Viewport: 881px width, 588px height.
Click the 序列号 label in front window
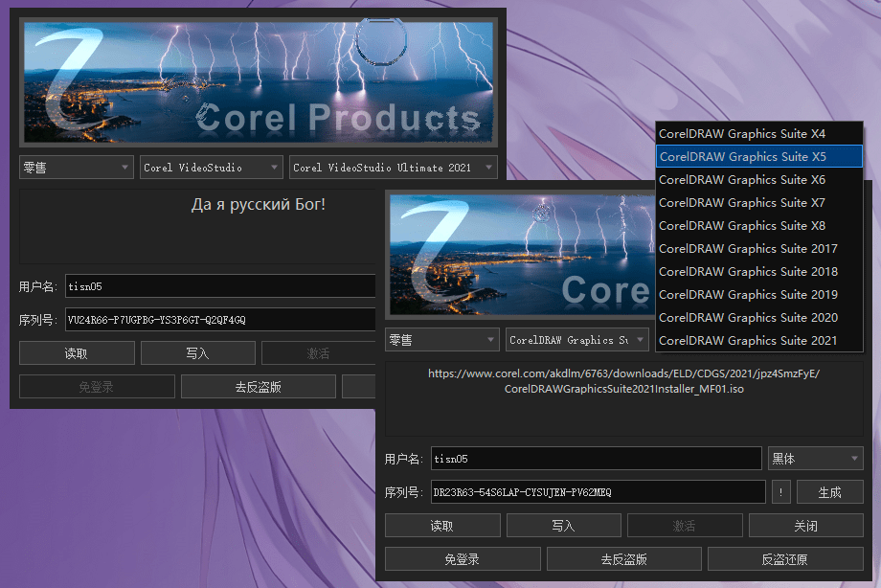click(x=403, y=492)
